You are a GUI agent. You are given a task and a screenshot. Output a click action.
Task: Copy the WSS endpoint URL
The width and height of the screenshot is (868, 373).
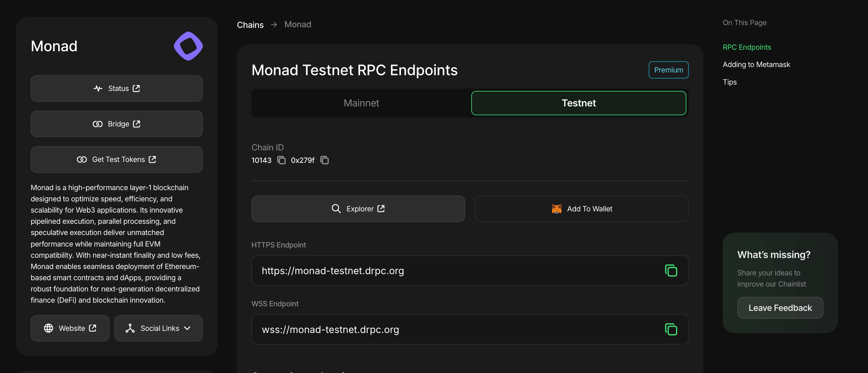pyautogui.click(x=671, y=329)
